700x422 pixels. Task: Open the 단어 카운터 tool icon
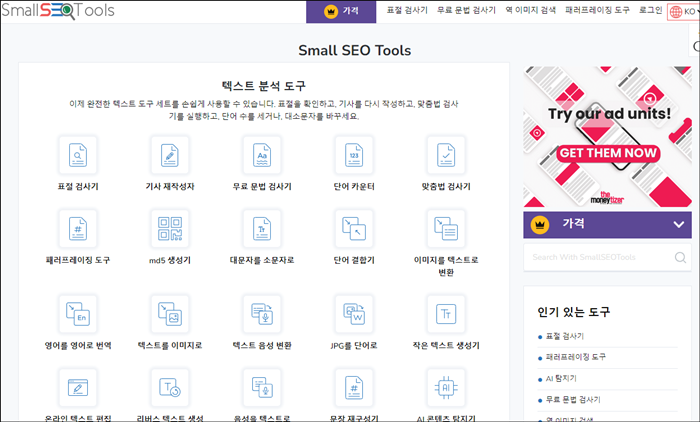click(354, 155)
